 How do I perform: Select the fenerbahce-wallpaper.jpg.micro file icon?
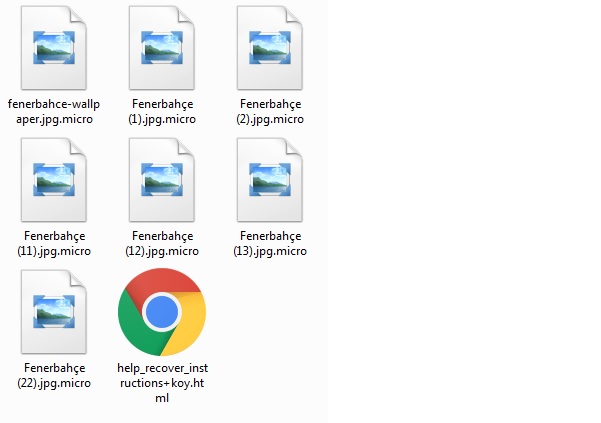54,48
